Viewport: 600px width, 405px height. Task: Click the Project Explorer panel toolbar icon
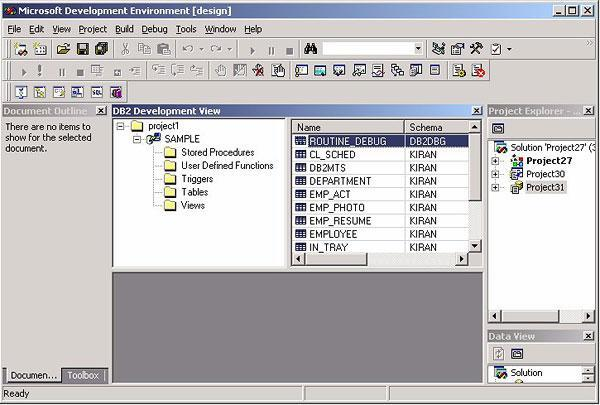(498, 129)
